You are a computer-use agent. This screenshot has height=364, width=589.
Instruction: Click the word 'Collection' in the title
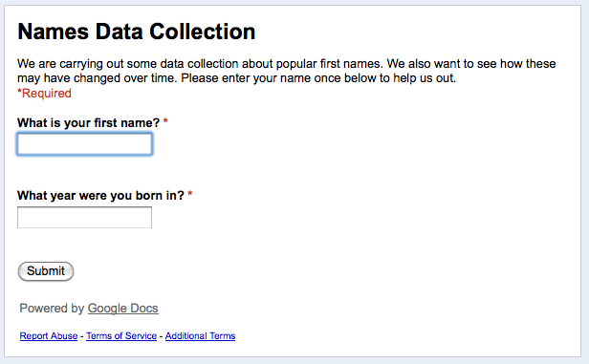pos(203,32)
